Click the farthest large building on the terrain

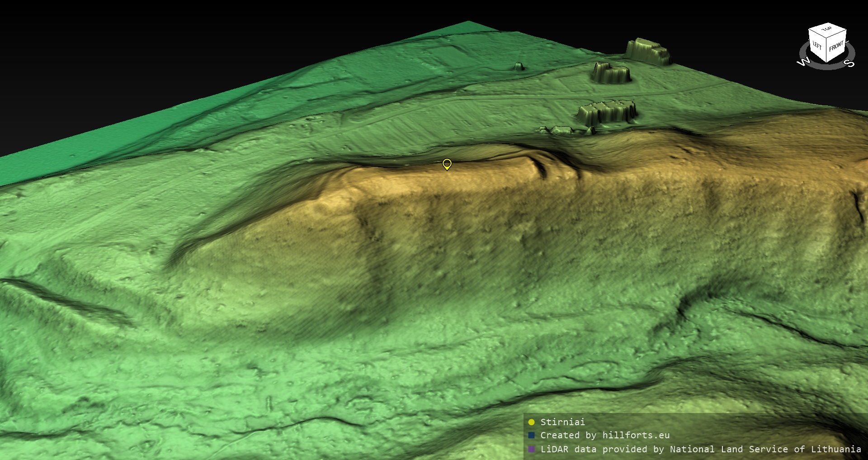point(647,50)
